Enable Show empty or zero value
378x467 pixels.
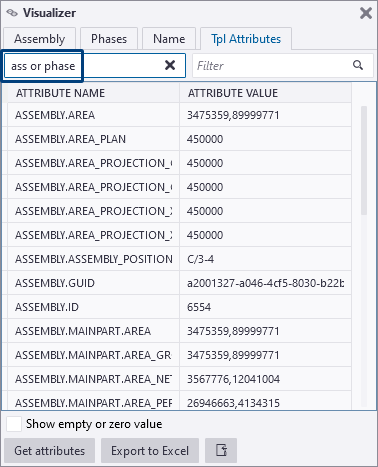[x=14, y=424]
